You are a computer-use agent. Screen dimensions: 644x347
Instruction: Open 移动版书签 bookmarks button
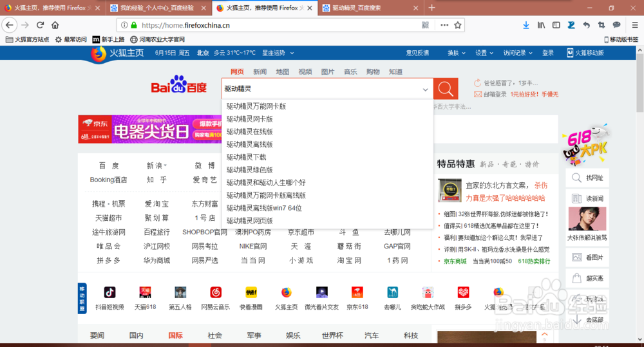point(621,39)
